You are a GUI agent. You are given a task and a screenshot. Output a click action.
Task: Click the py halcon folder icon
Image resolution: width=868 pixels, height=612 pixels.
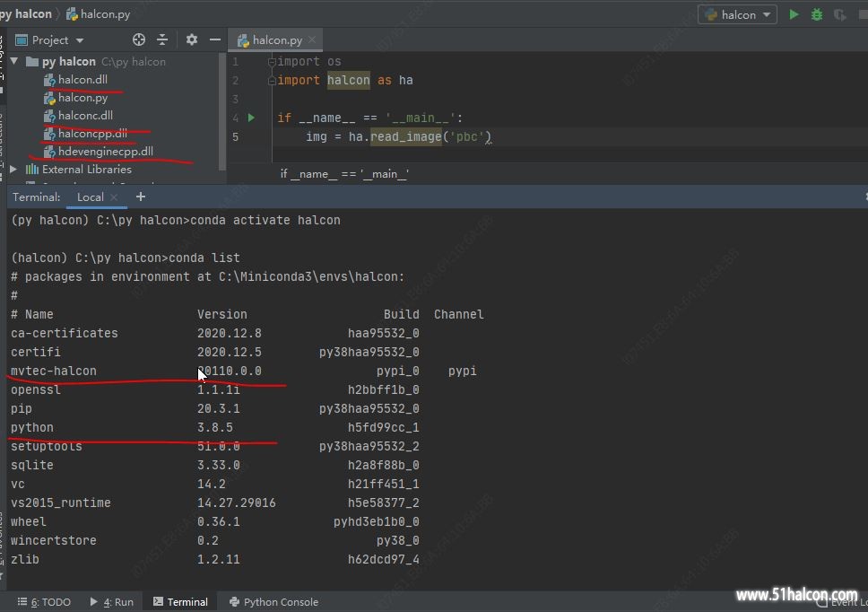click(32, 61)
